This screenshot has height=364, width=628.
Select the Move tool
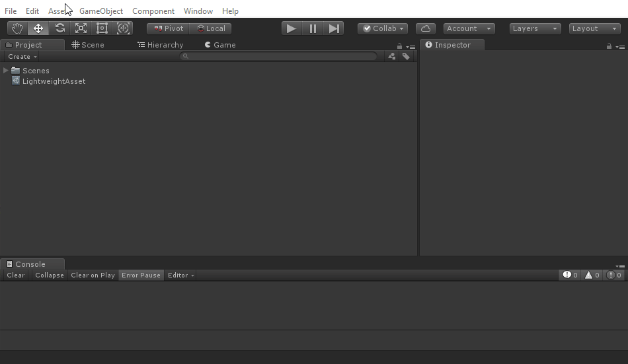(x=38, y=28)
